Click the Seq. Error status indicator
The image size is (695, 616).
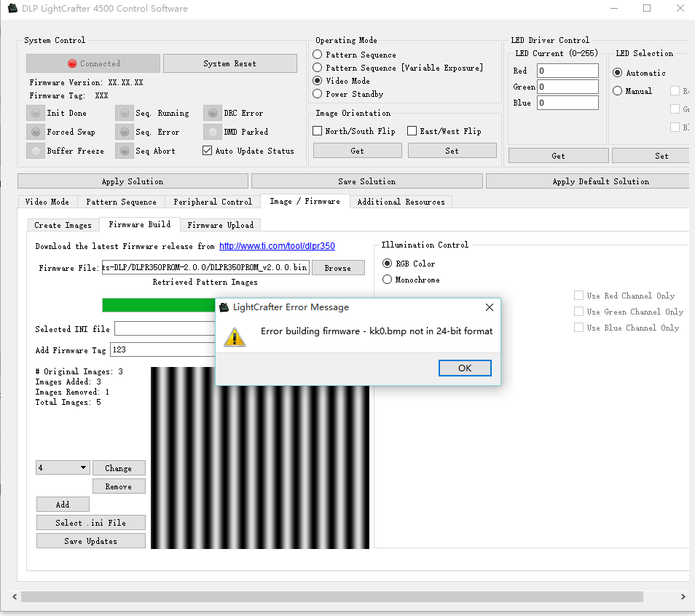[125, 132]
